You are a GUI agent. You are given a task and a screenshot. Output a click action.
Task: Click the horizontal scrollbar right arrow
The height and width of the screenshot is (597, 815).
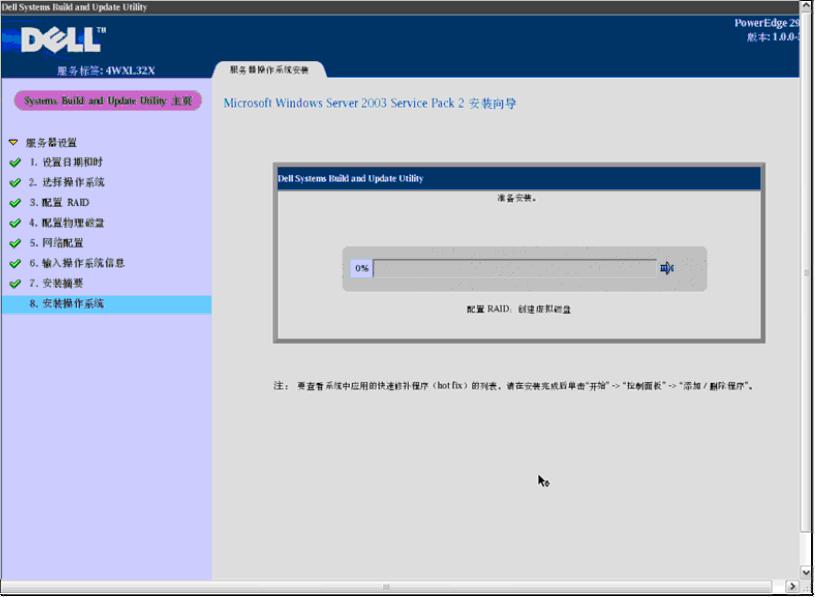click(792, 586)
